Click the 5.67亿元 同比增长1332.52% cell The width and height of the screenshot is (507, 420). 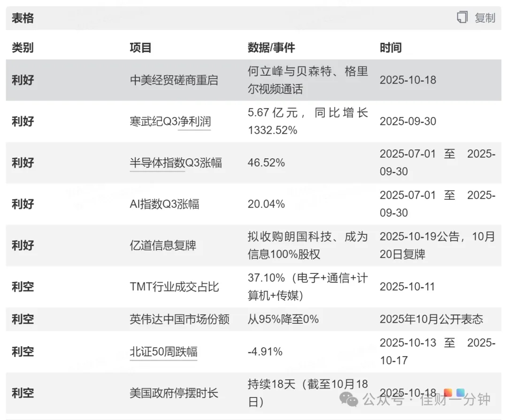308,121
